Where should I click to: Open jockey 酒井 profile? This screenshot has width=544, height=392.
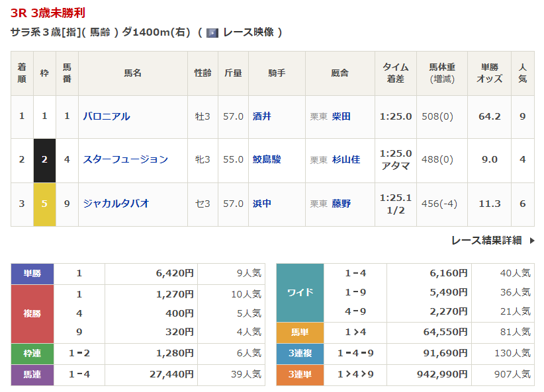(x=262, y=116)
